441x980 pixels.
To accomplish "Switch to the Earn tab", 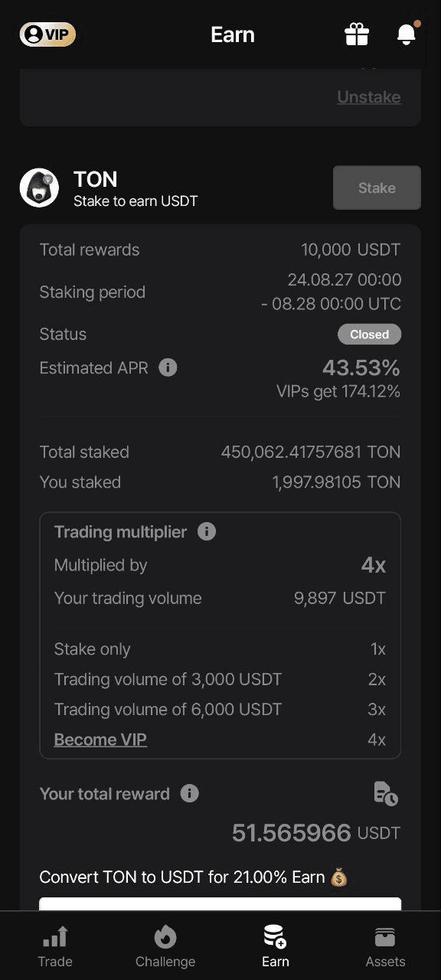I will pyautogui.click(x=276, y=946).
